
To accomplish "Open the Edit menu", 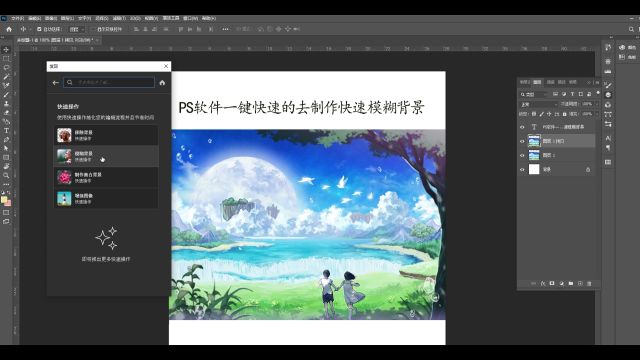I will click(34, 18).
